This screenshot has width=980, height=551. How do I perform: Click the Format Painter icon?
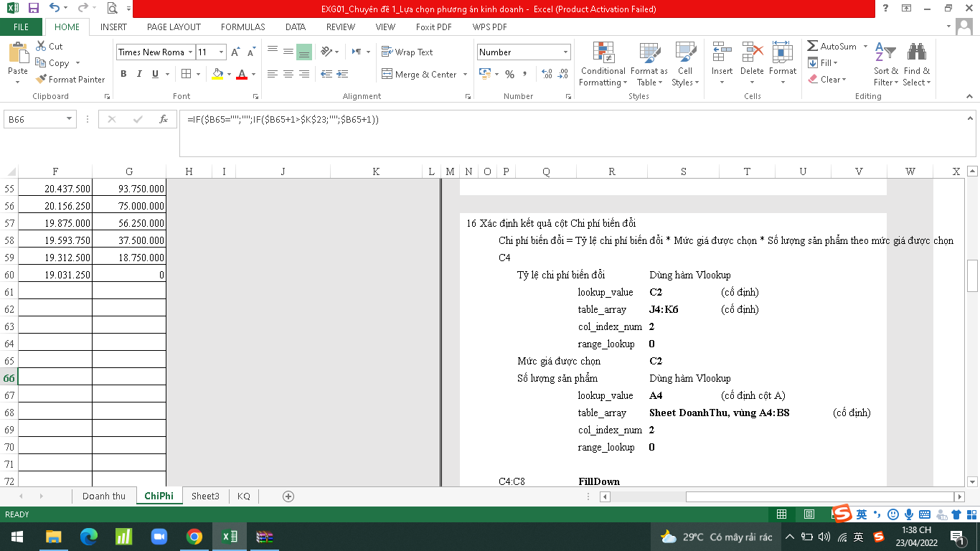click(42, 80)
